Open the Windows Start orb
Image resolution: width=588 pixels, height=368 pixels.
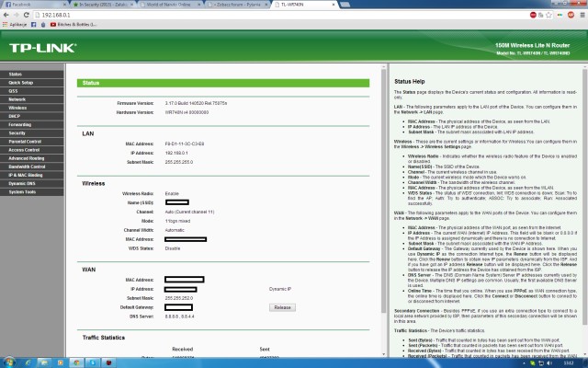pyautogui.click(x=9, y=362)
